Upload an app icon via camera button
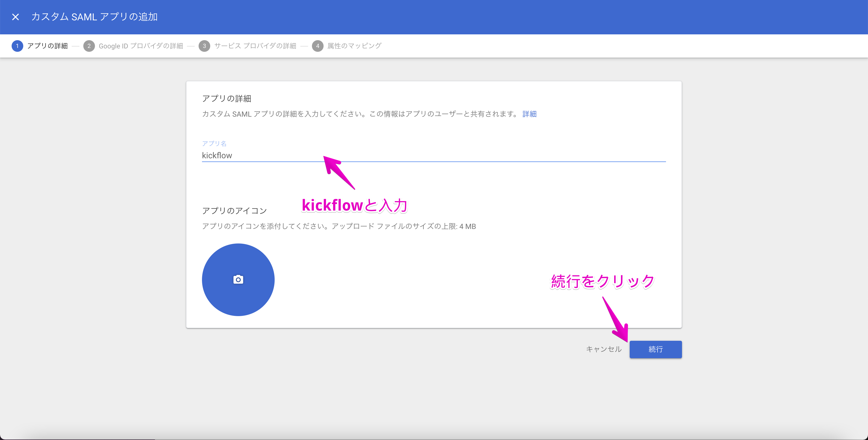The width and height of the screenshot is (868, 440). pyautogui.click(x=238, y=280)
